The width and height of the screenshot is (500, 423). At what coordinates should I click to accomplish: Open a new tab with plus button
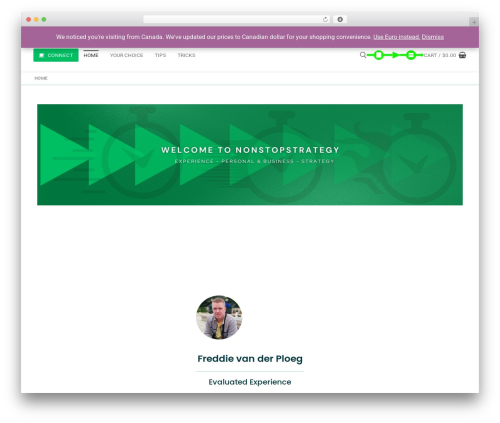pos(474,22)
